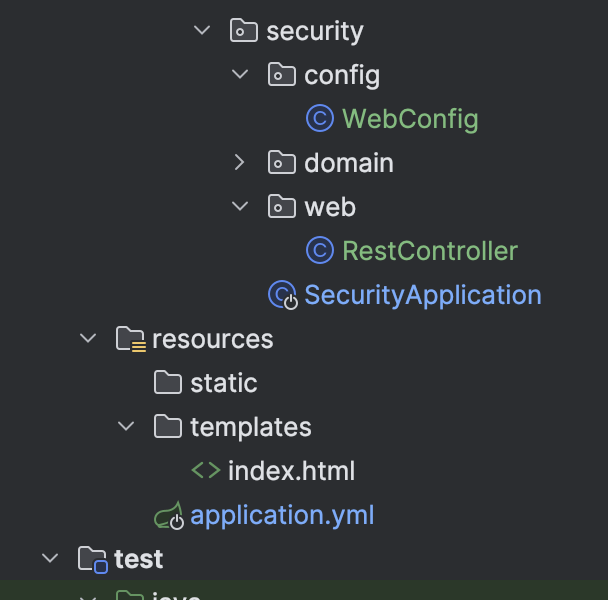This screenshot has height=600, width=608.
Task: Click the SecurityApplication runnable class icon
Action: (x=283, y=295)
